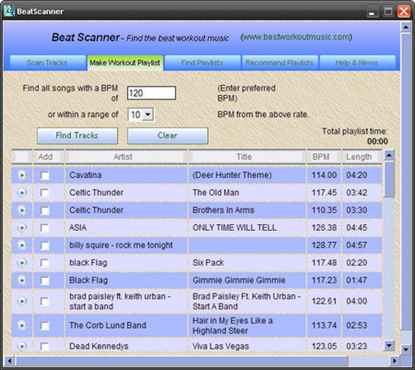Click the 01:47 length value

click(x=357, y=280)
